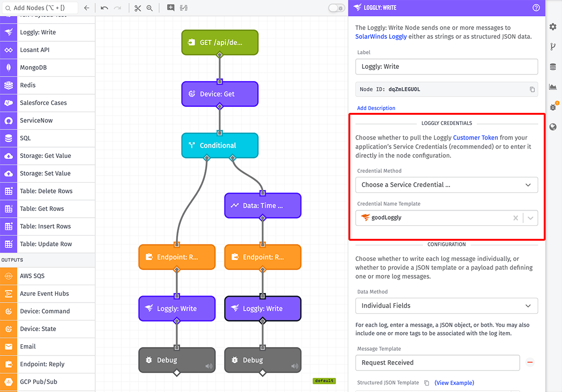Select the left Endpoint: Reply node on canvas
Screen dimensions: 562x392
[177, 257]
